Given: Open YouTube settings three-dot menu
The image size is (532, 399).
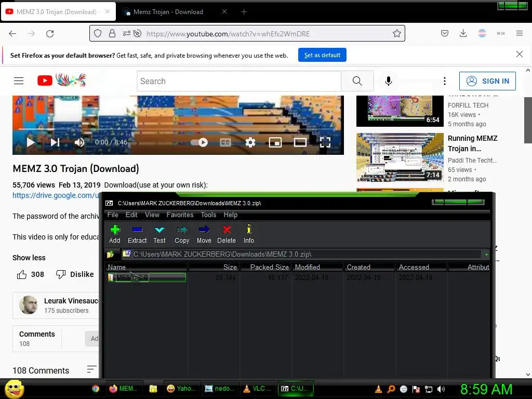Looking at the screenshot, I should point(445,81).
